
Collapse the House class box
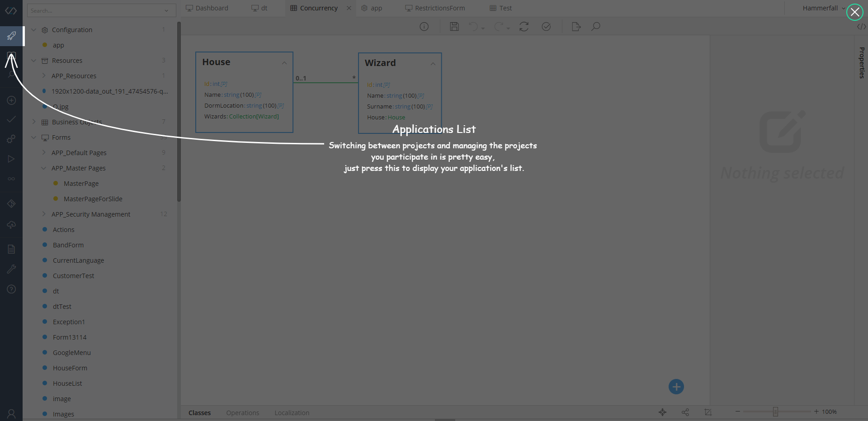tap(284, 63)
